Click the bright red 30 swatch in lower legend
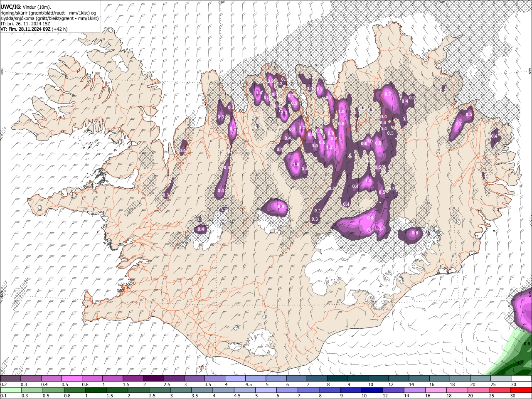 click(521, 390)
